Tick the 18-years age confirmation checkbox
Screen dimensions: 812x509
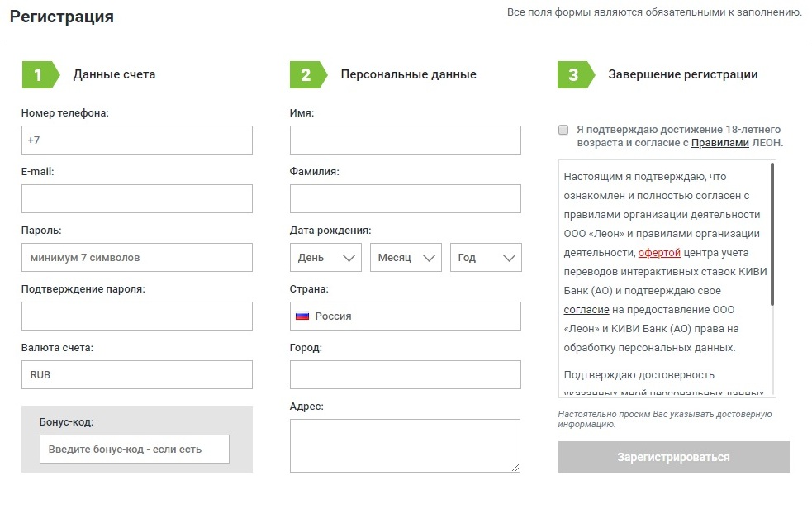[563, 130]
